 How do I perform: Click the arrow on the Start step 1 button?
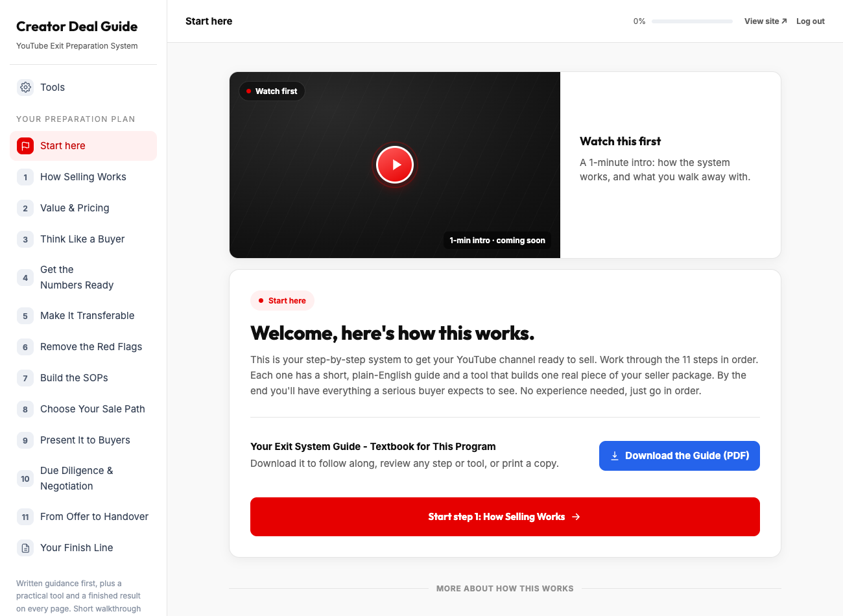click(x=576, y=517)
